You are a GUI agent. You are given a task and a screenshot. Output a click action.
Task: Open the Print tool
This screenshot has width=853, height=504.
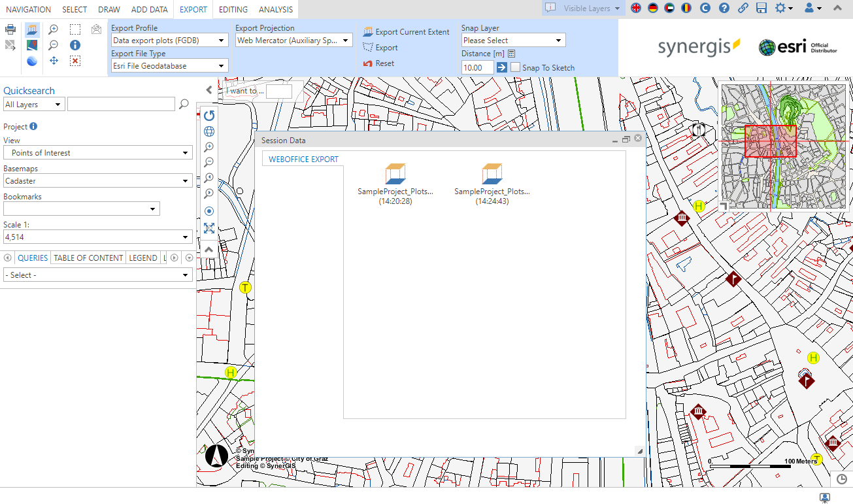point(10,29)
